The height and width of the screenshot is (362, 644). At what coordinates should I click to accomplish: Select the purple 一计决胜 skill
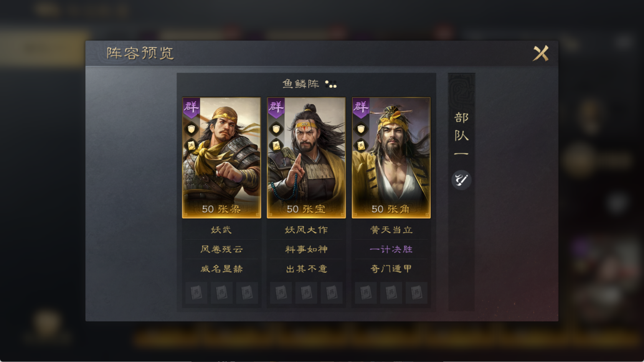[x=391, y=249]
